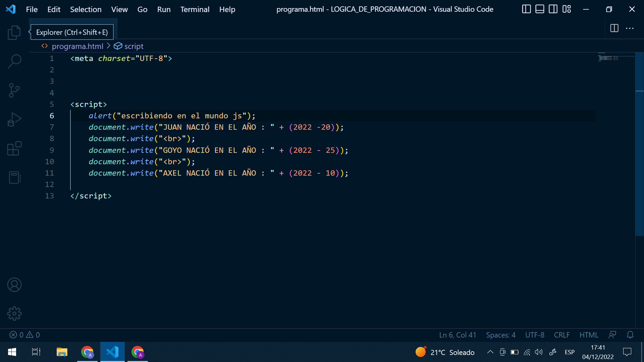This screenshot has width=644, height=362.
Task: Open the Go menu
Action: [x=142, y=9]
